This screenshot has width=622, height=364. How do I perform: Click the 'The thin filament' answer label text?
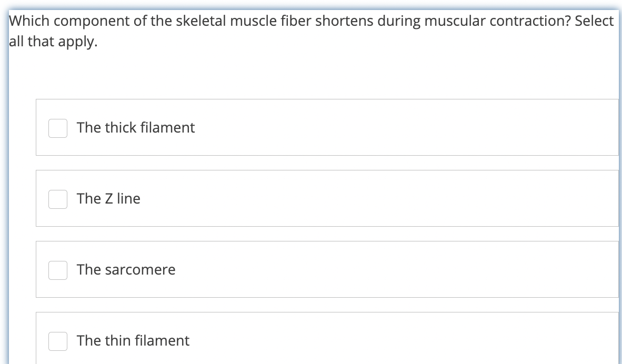[x=133, y=341]
